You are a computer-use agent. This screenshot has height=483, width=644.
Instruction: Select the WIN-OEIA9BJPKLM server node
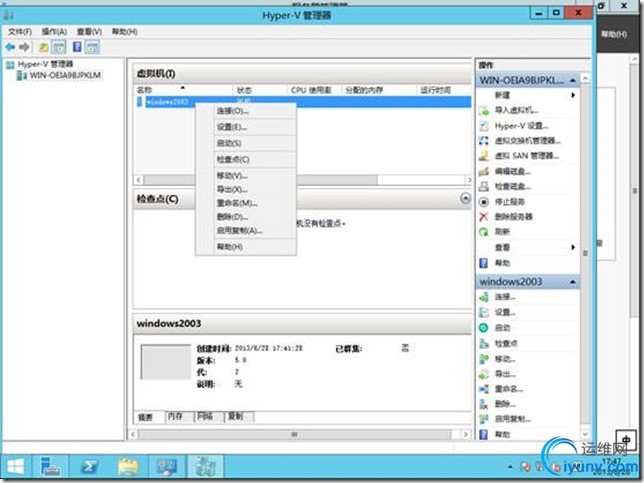coord(65,76)
